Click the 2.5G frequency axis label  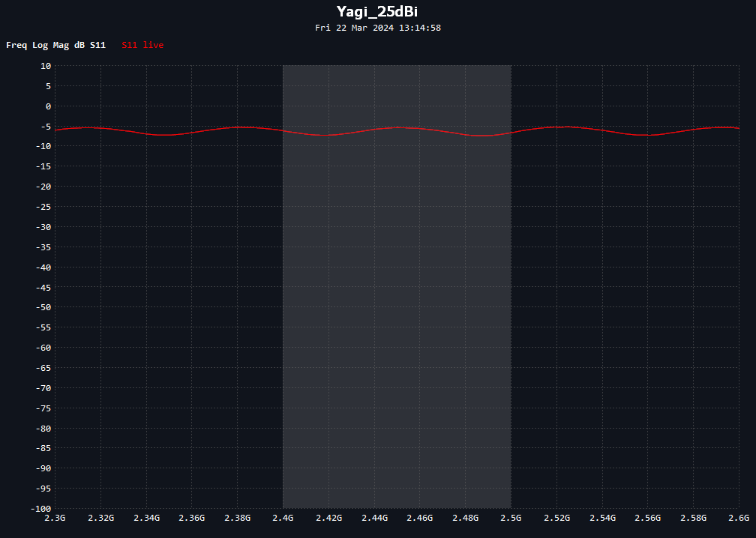click(511, 518)
